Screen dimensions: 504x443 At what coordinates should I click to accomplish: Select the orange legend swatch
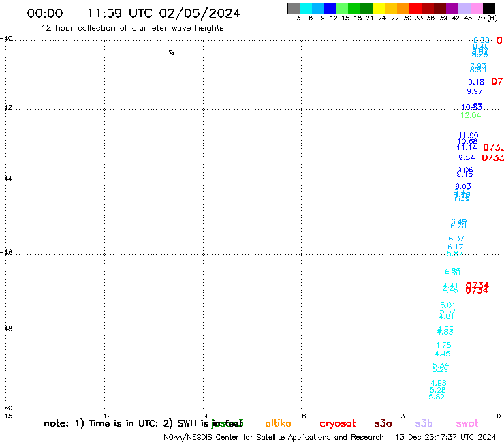(x=403, y=8)
